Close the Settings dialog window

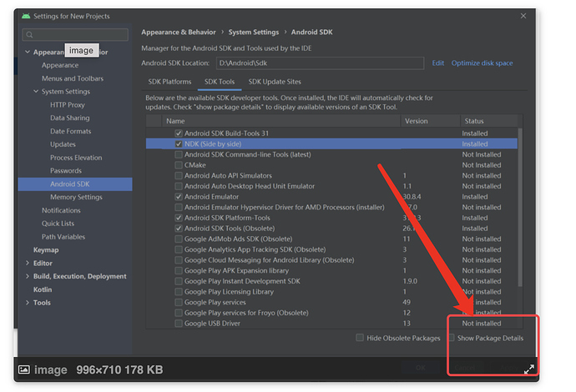523,16
